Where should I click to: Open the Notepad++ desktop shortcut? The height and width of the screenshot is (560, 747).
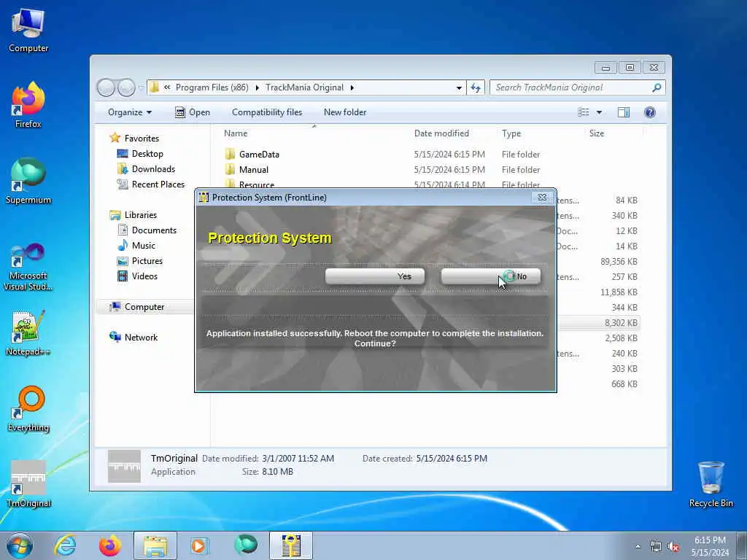coord(28,333)
